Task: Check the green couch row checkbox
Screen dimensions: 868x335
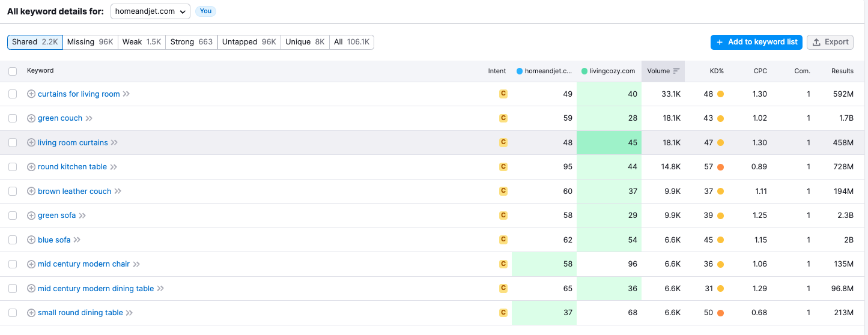Action: pos(13,118)
